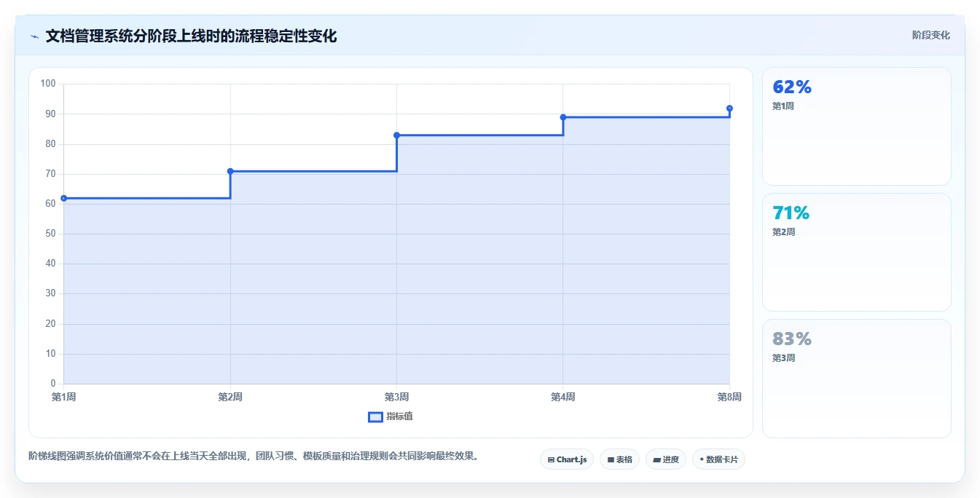Click the footnote starting with 阶梯线图强调
Image resolution: width=980 pixels, height=498 pixels.
[254, 456]
